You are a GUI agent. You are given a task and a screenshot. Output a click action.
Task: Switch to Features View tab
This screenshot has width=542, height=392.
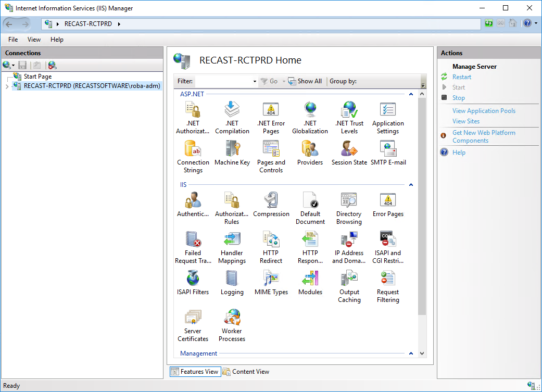[195, 372]
